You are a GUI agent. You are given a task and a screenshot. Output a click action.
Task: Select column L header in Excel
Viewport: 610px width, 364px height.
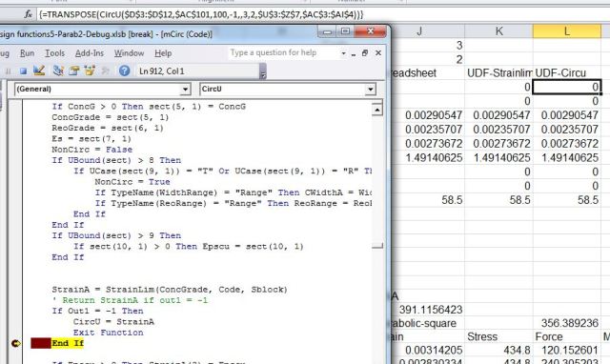point(567,31)
